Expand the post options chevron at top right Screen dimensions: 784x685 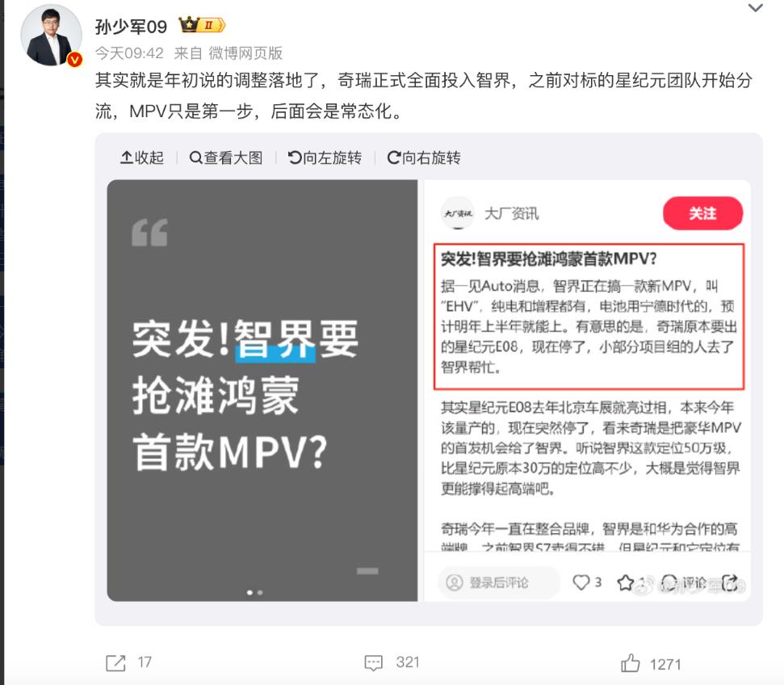[x=755, y=7]
